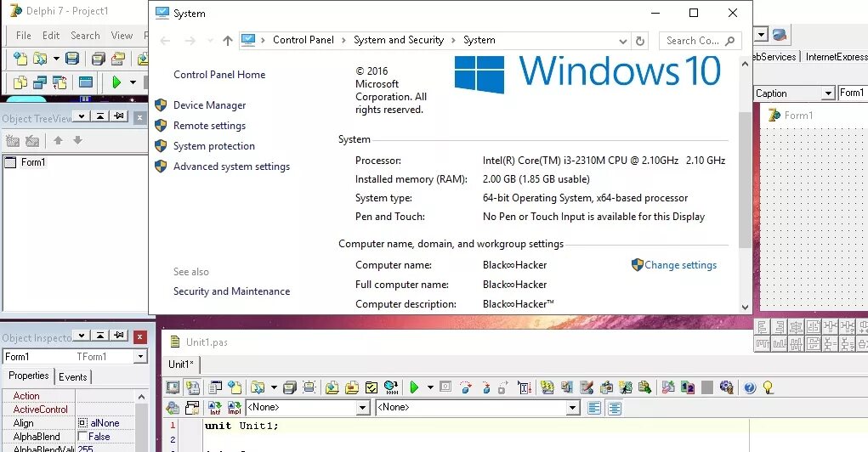Click Toggle Form/Unit icon in Delphi main toolbar
This screenshot has height=452, width=868.
[60, 83]
